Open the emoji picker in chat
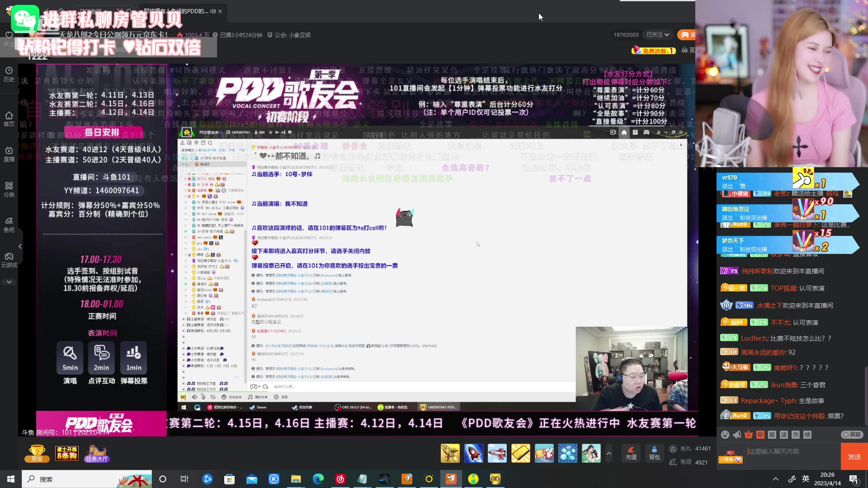This screenshot has height=488, width=868. click(725, 435)
